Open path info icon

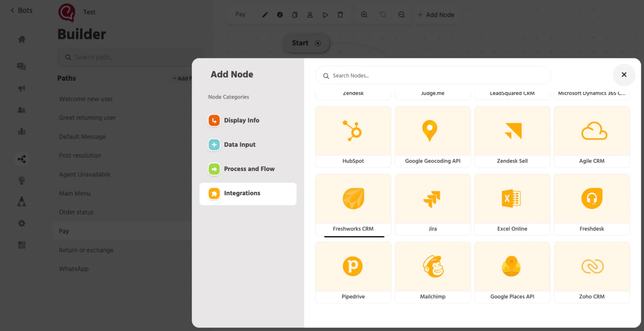point(280,15)
